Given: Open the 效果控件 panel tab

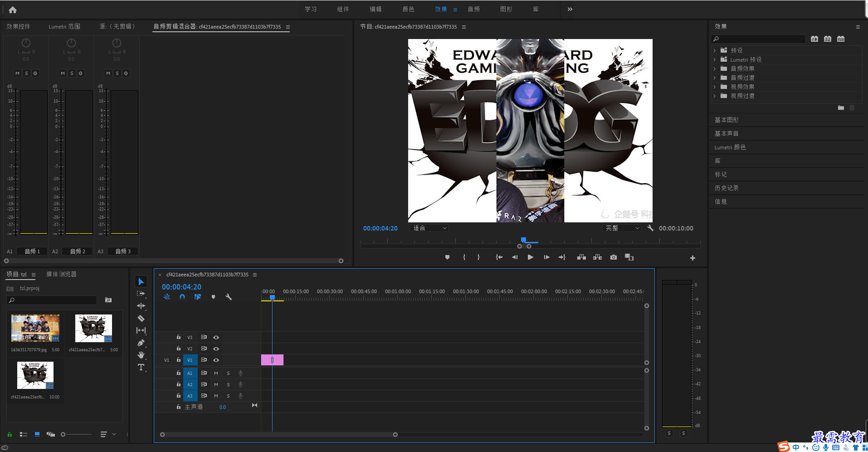Looking at the screenshot, I should tap(18, 26).
